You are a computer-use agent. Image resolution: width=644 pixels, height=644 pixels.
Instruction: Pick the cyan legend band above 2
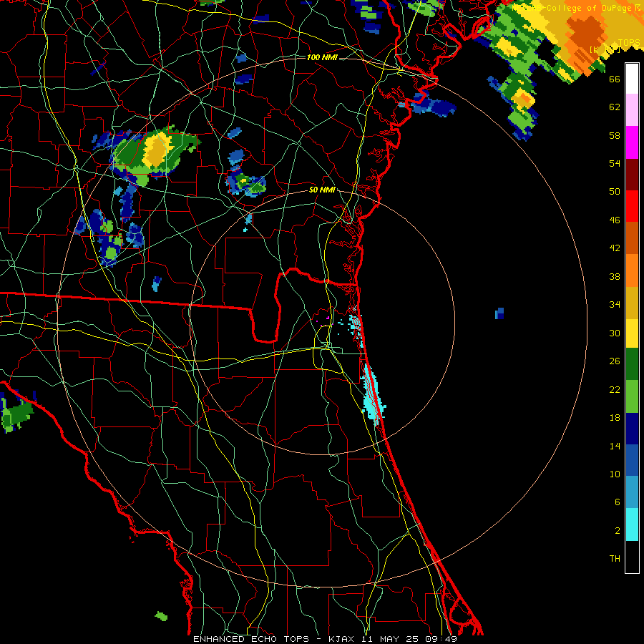click(632, 525)
